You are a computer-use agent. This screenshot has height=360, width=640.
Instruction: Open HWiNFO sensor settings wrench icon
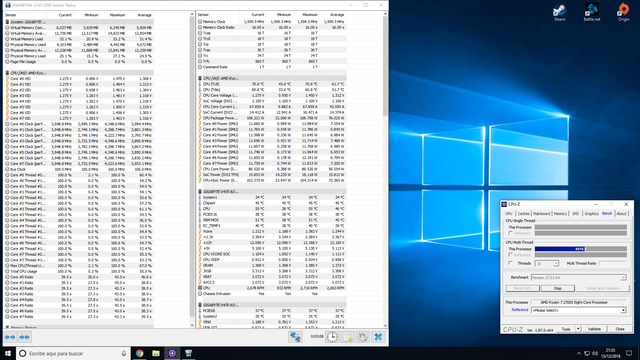click(363, 337)
